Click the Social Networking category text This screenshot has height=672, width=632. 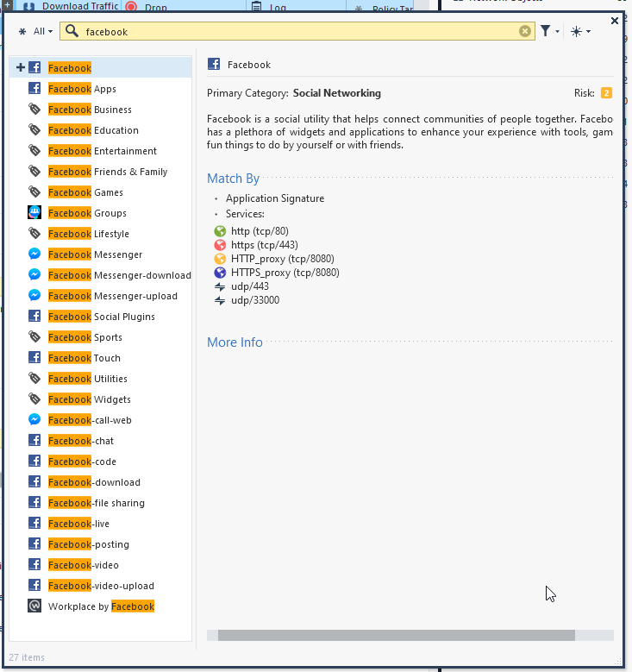point(337,93)
